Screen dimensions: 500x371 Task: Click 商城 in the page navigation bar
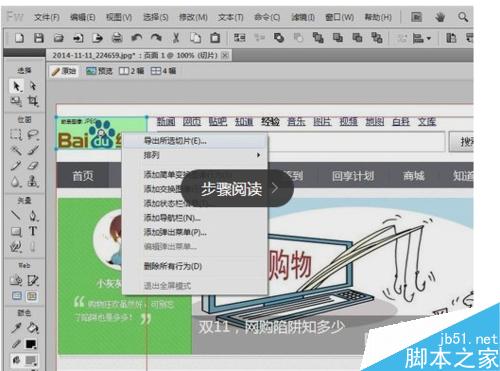[413, 176]
